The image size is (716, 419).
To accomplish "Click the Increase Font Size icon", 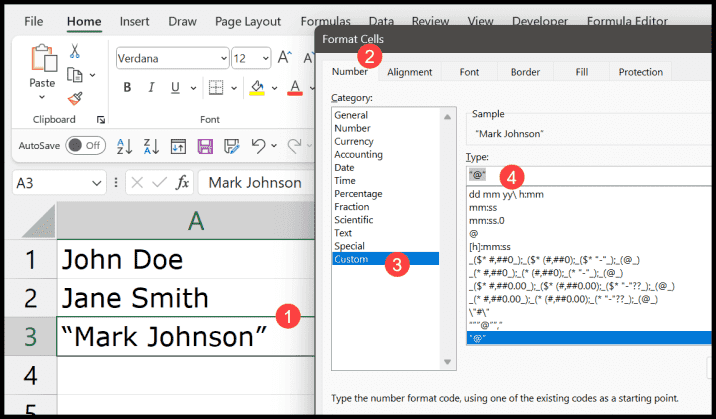I will [283, 58].
